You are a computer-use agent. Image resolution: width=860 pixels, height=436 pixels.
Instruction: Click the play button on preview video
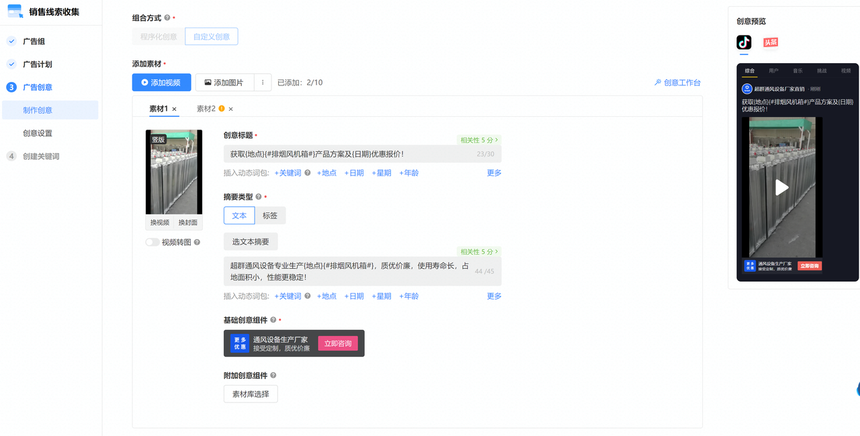(x=782, y=187)
